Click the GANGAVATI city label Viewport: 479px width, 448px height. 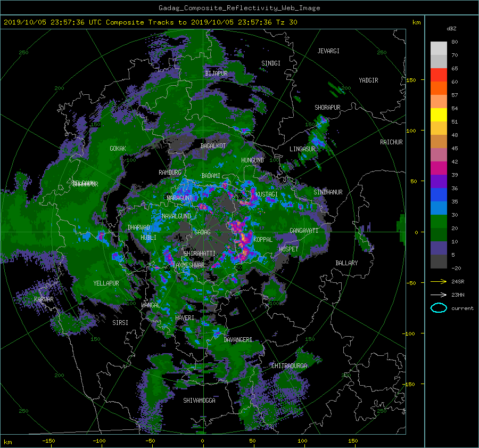[x=304, y=231]
